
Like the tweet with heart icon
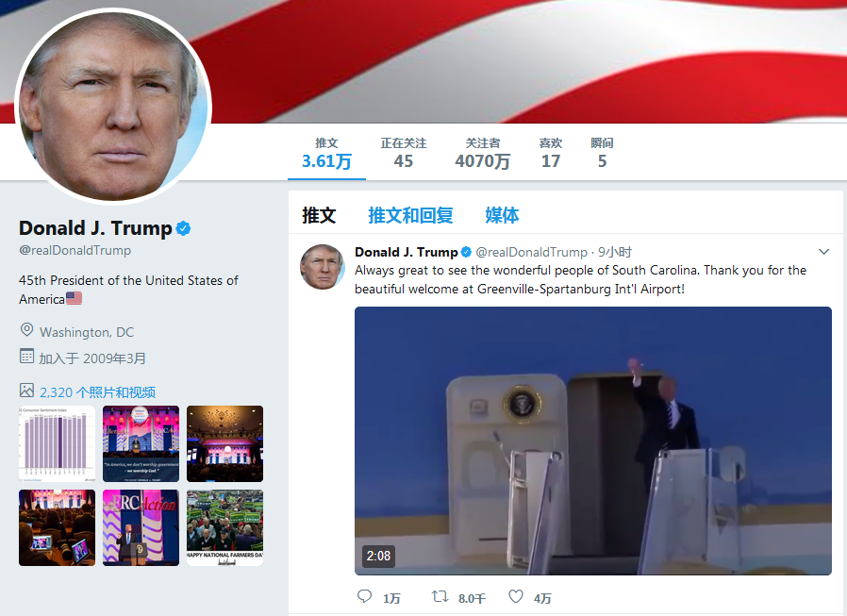516,596
